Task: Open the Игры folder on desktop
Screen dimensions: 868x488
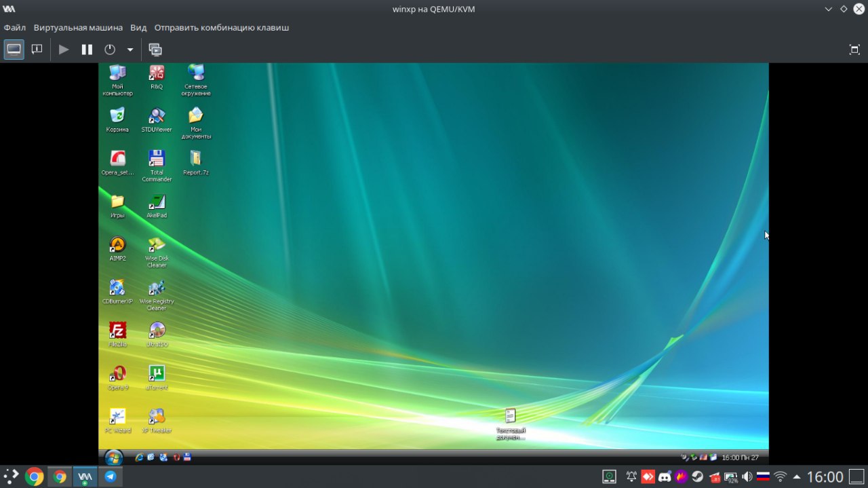Action: [117, 206]
